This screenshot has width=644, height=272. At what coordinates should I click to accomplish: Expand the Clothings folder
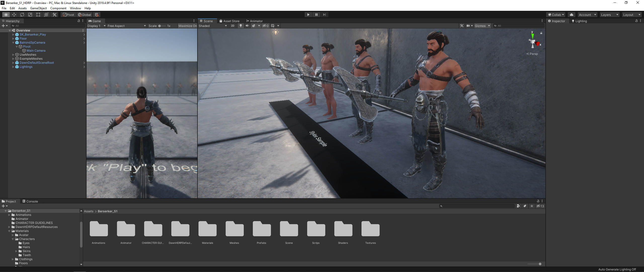coord(13,259)
